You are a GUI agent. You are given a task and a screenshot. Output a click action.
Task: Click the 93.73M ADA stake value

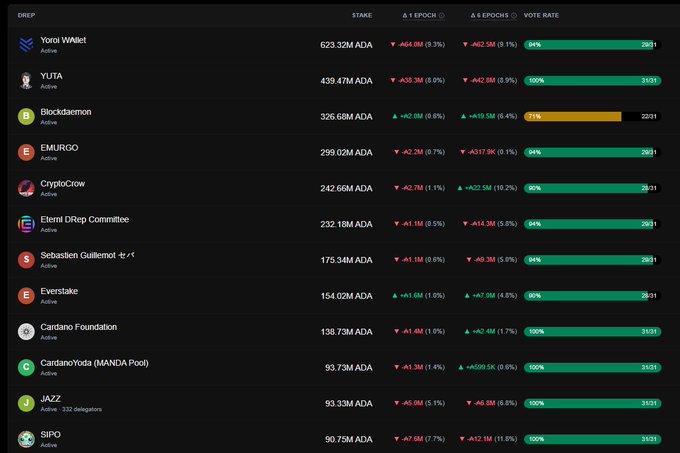tap(349, 368)
